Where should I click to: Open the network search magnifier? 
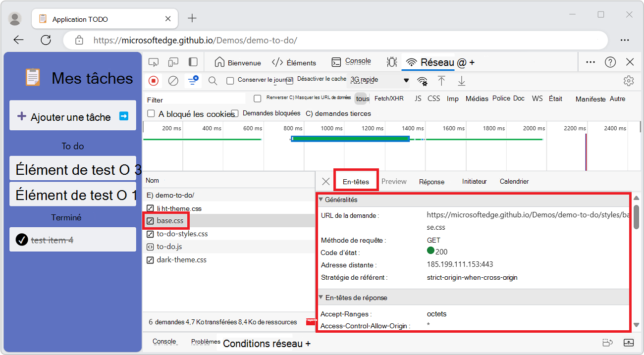click(213, 81)
